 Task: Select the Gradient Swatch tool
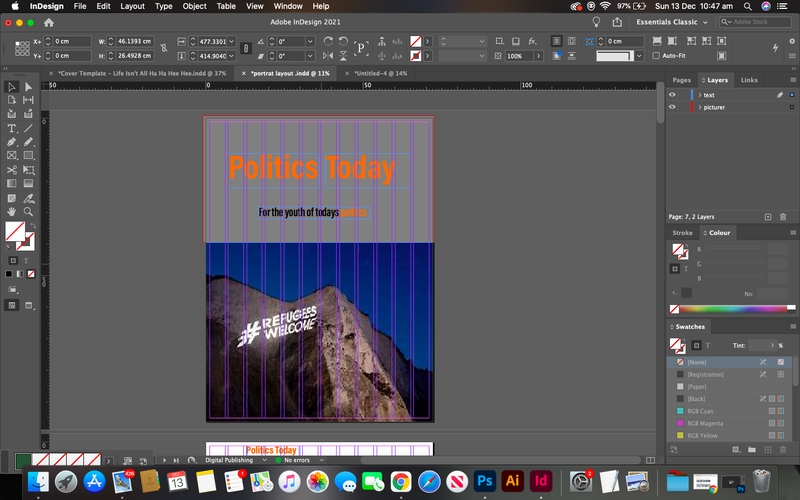point(11,183)
